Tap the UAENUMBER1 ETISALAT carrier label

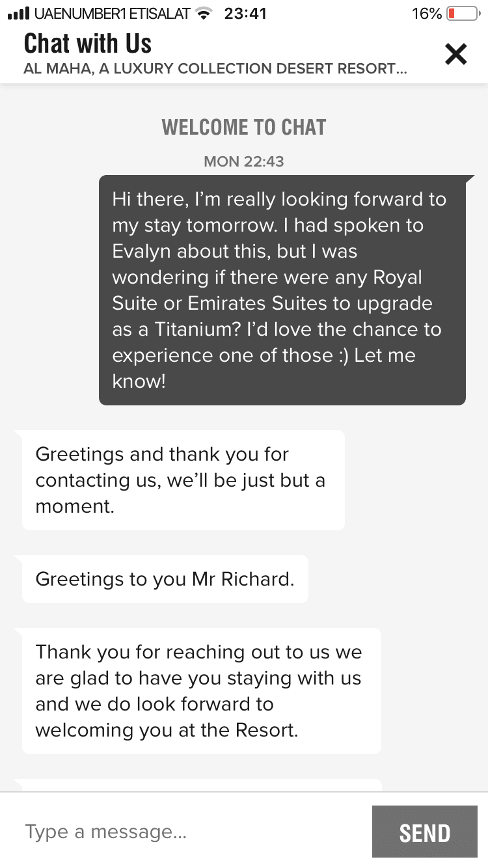(x=113, y=13)
